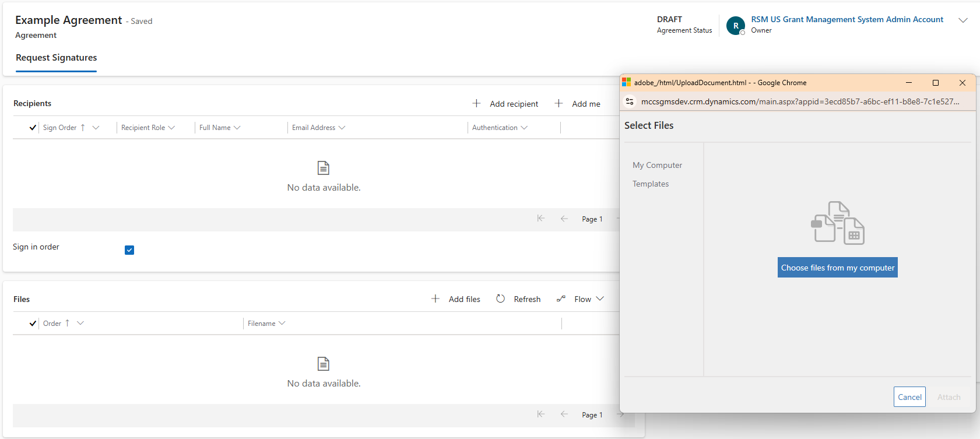The width and height of the screenshot is (980, 439).
Task: Click the DRAFT agreement status text
Action: pos(669,19)
